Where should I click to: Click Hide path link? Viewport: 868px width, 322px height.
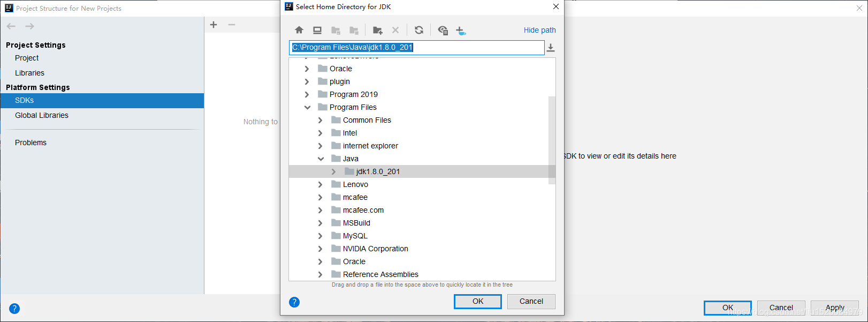[539, 30]
